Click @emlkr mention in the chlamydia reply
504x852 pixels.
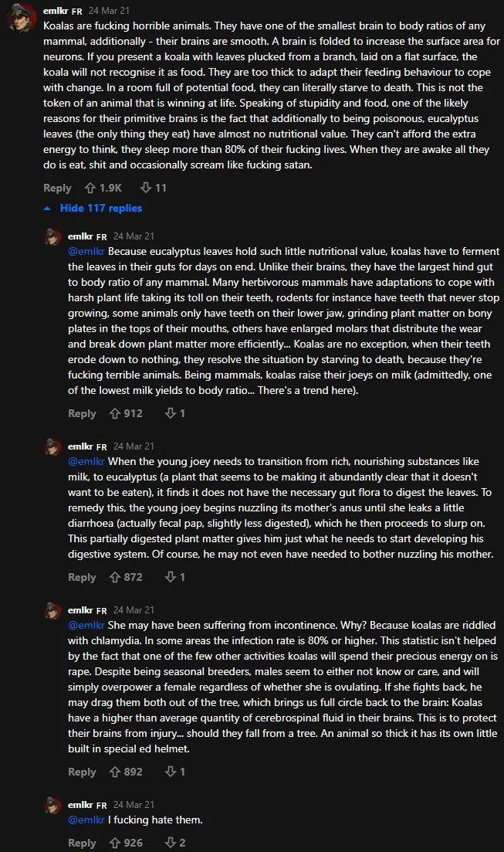point(86,624)
